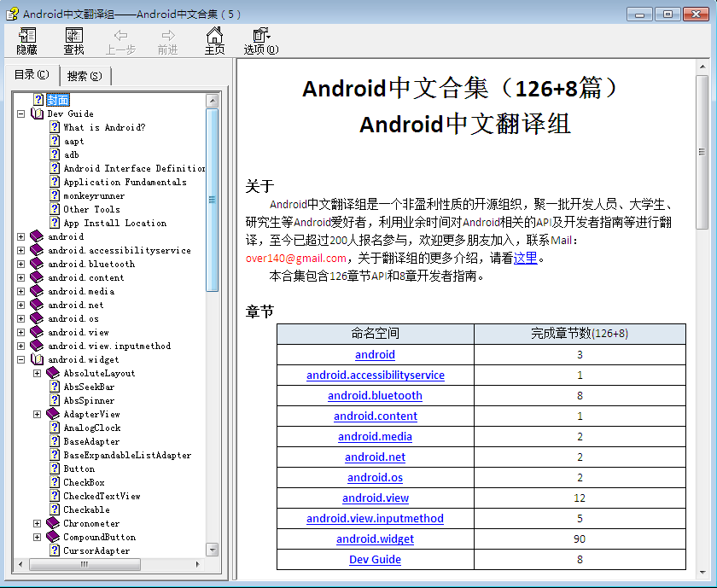
Task: Open the android.view.inputmethod table link
Action: click(375, 518)
